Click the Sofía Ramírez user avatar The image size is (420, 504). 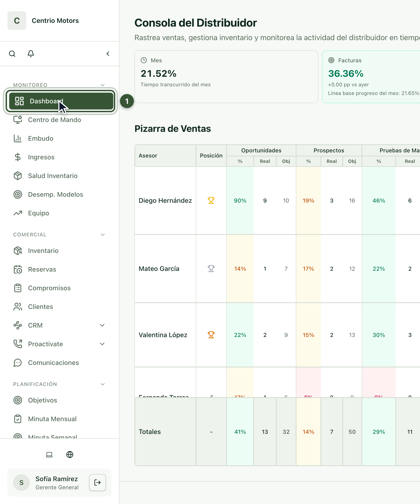(x=21, y=482)
